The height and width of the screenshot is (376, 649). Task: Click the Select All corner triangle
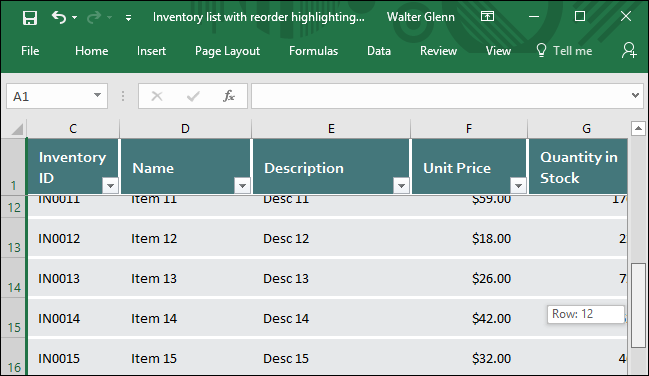[17, 129]
